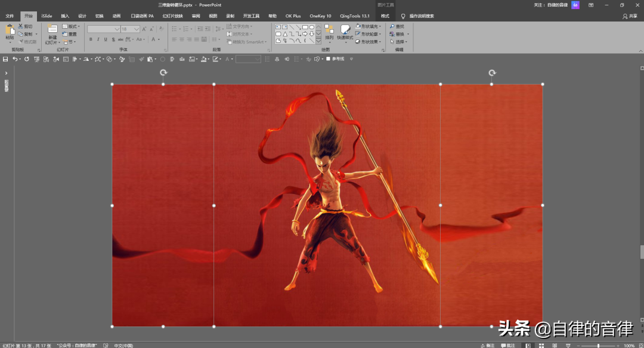Open the File (文件) tab

10,16
